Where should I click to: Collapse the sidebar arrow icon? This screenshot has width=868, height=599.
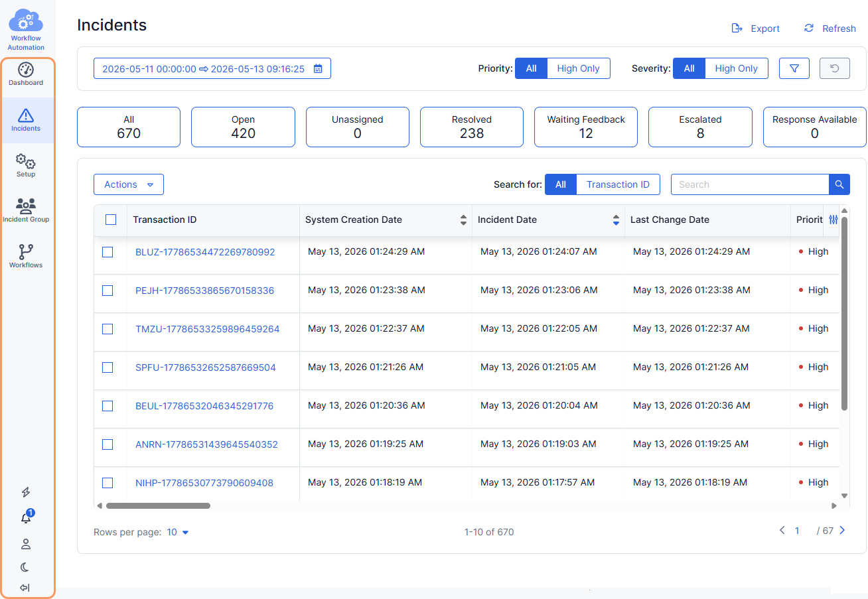[25, 588]
